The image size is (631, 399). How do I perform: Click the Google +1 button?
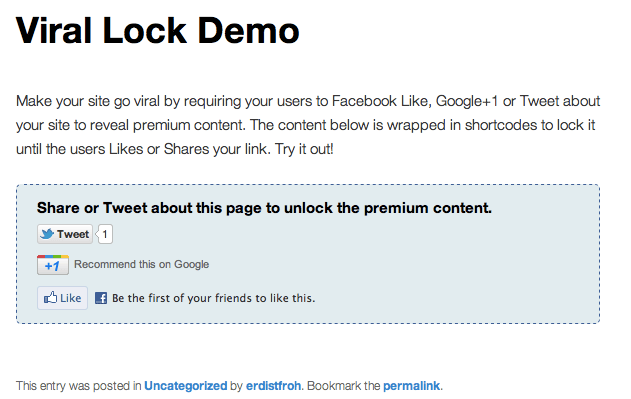[53, 265]
